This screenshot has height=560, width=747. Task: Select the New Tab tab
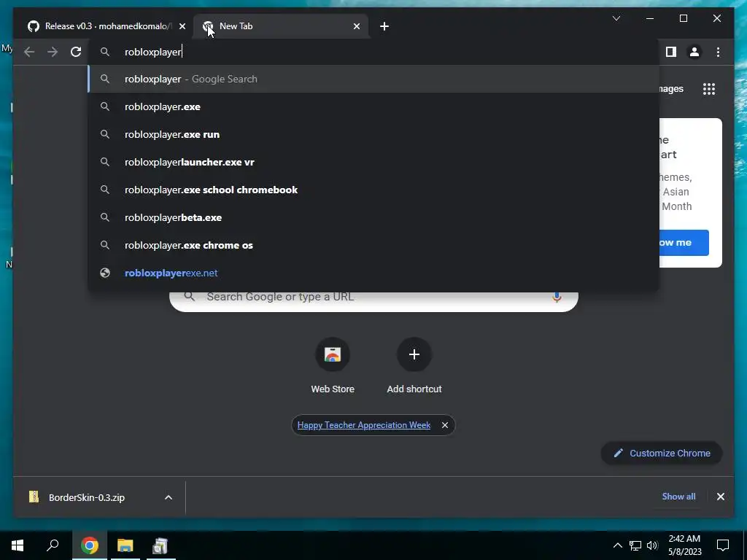coord(281,26)
